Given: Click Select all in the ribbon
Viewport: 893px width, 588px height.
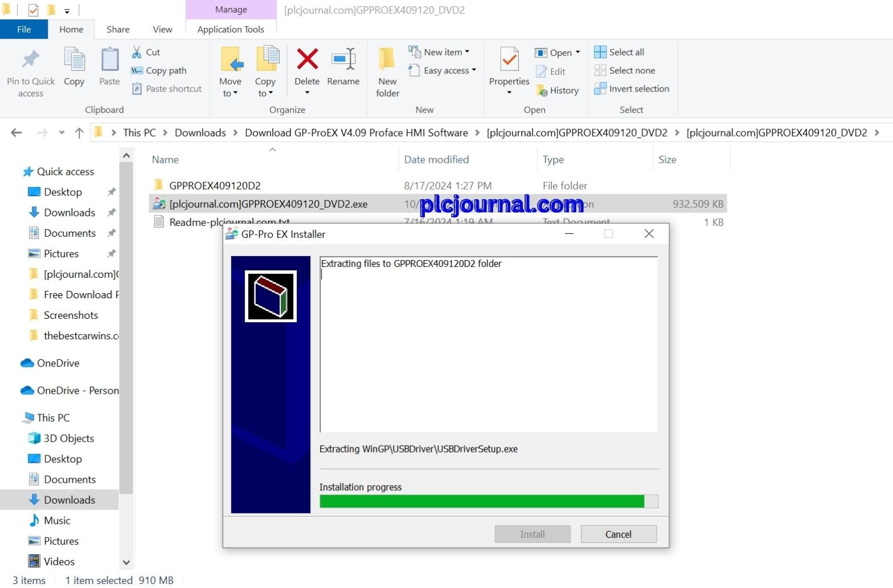Looking at the screenshot, I should (x=619, y=52).
